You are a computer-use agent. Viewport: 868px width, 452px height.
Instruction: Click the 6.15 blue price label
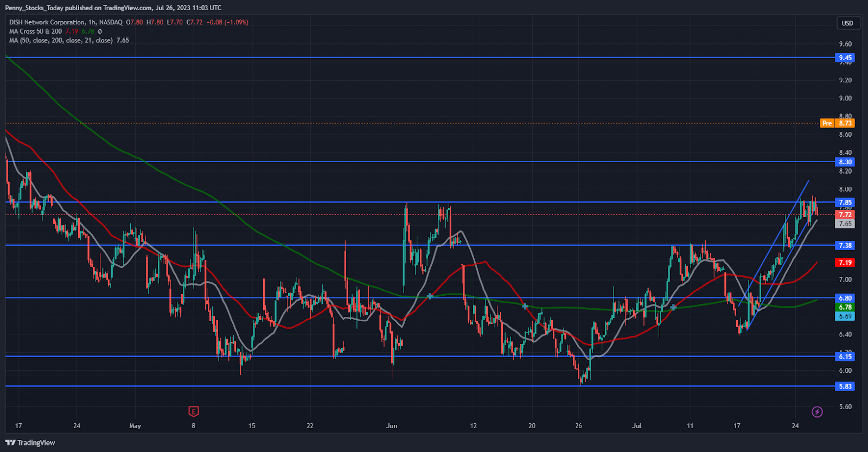pyautogui.click(x=845, y=356)
